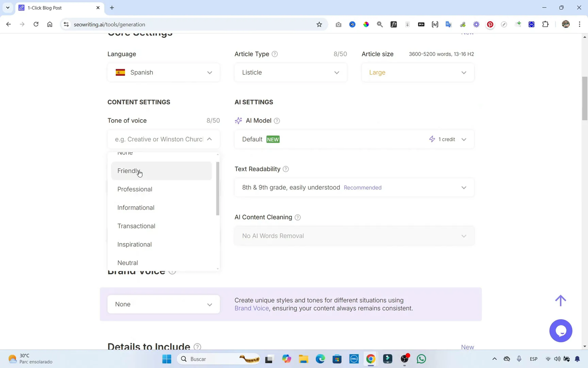Click the Tone of voice input field
The width and height of the screenshot is (588, 368).
tap(159, 139)
